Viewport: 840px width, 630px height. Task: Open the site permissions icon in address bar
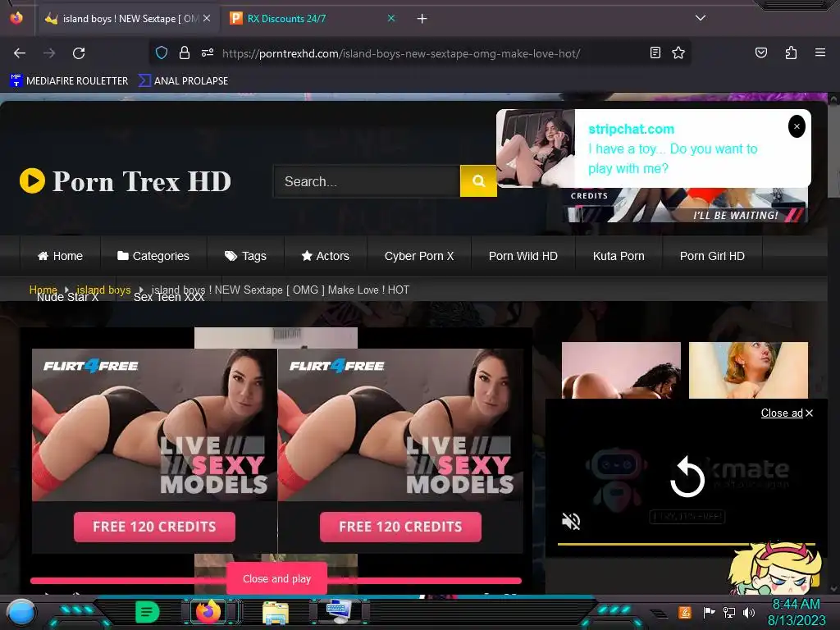(x=208, y=53)
